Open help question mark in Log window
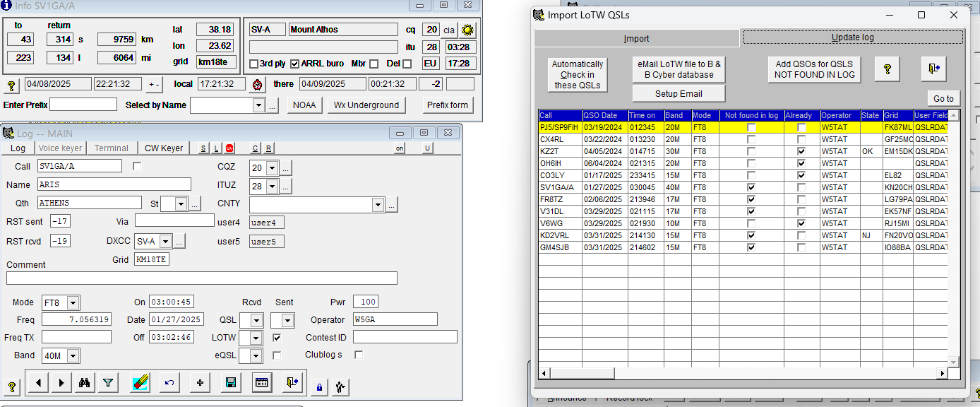The image size is (980, 407). tap(12, 387)
